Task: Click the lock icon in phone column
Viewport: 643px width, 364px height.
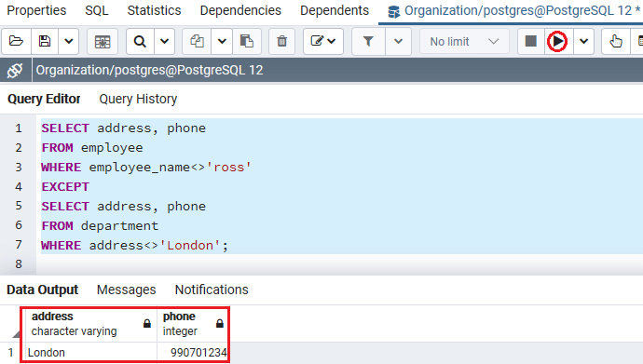Action: pos(220,324)
